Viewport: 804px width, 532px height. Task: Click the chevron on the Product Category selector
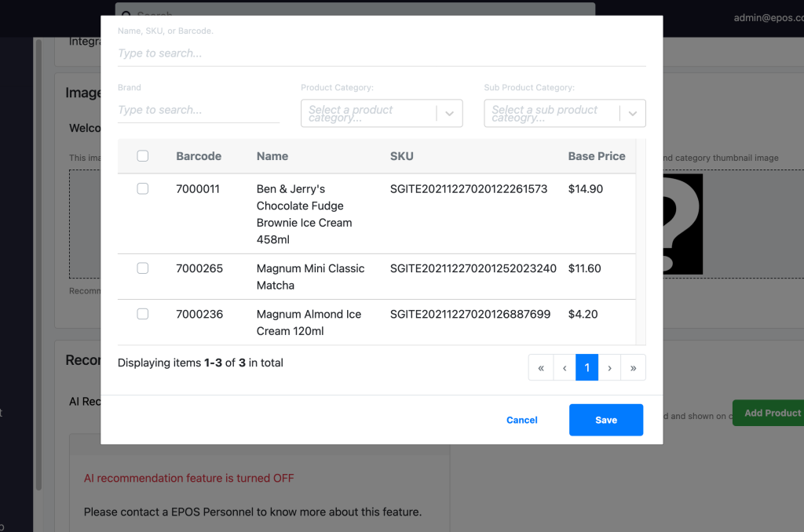tap(449, 113)
